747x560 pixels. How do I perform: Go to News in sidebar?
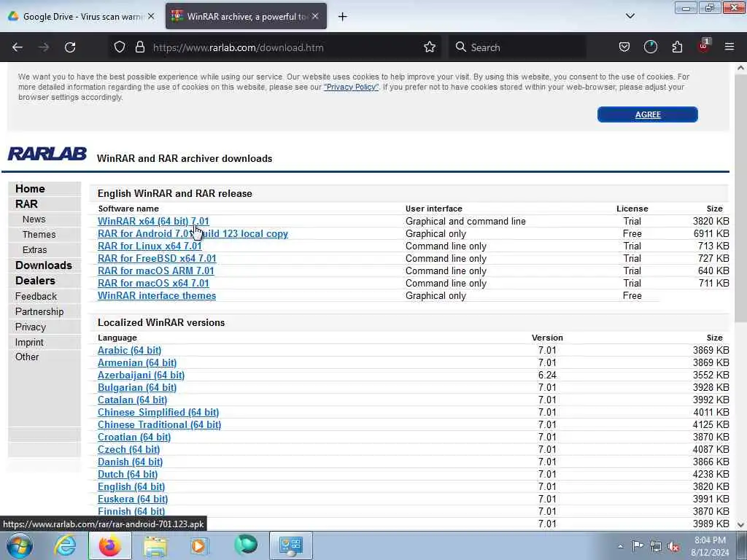[x=34, y=219]
